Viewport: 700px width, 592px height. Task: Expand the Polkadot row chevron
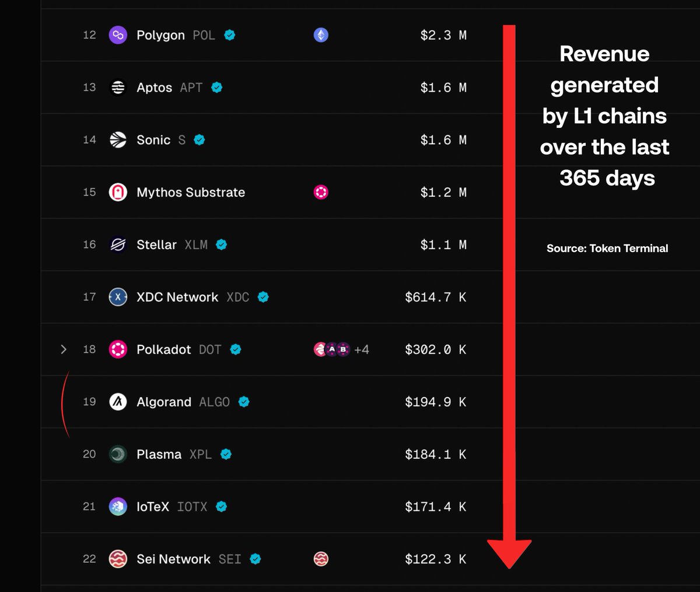point(64,349)
